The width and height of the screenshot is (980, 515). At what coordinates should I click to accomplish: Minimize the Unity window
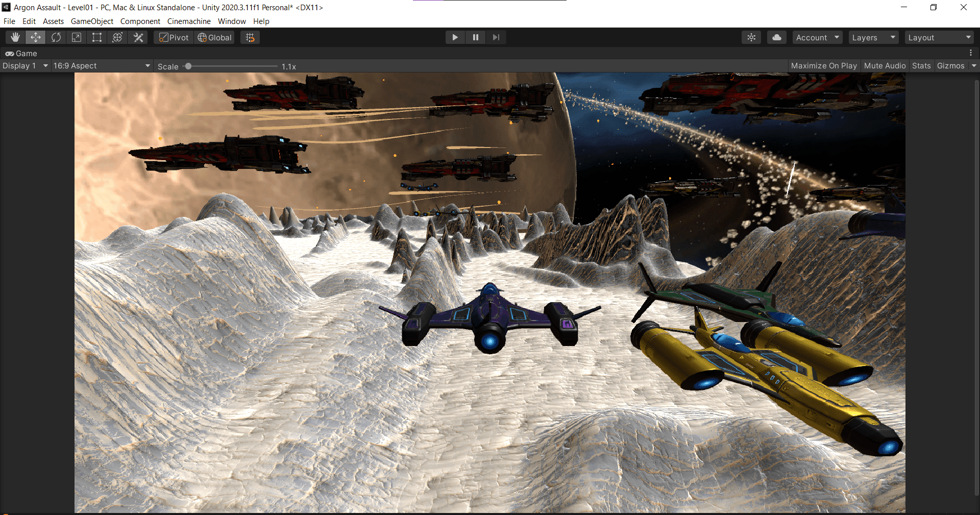point(904,7)
